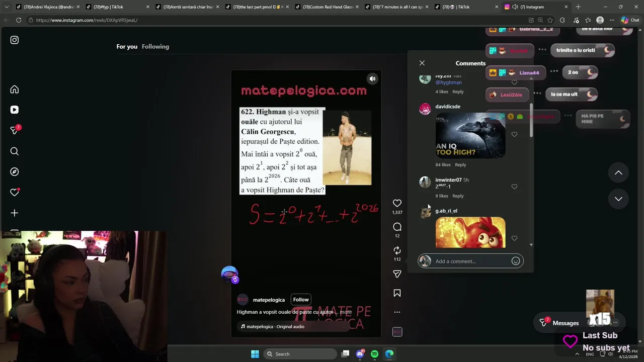Open the Windows Start menu
This screenshot has width=644, height=362.
pyautogui.click(x=255, y=354)
